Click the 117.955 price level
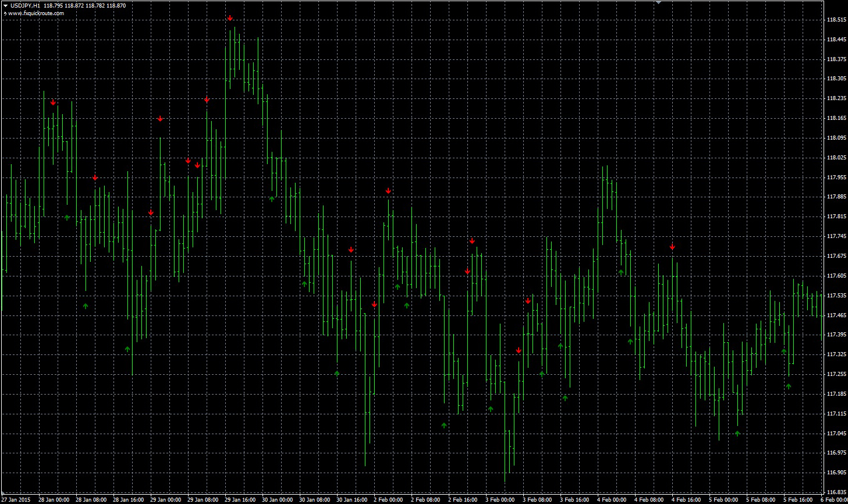 836,177
